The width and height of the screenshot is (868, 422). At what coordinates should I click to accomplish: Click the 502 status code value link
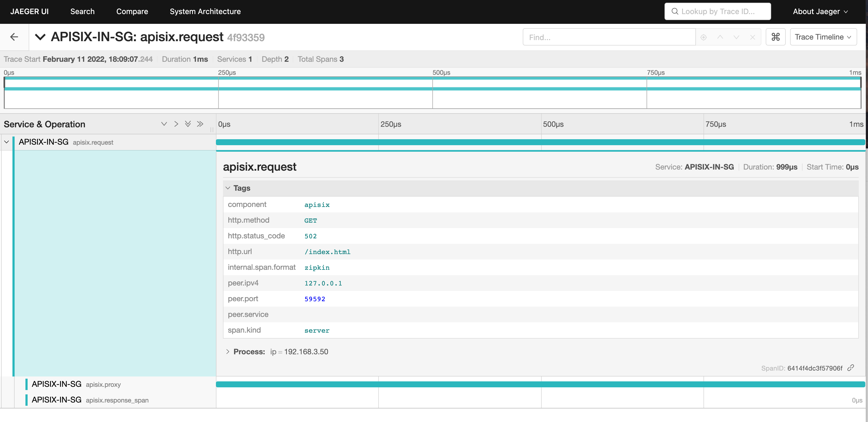point(310,235)
